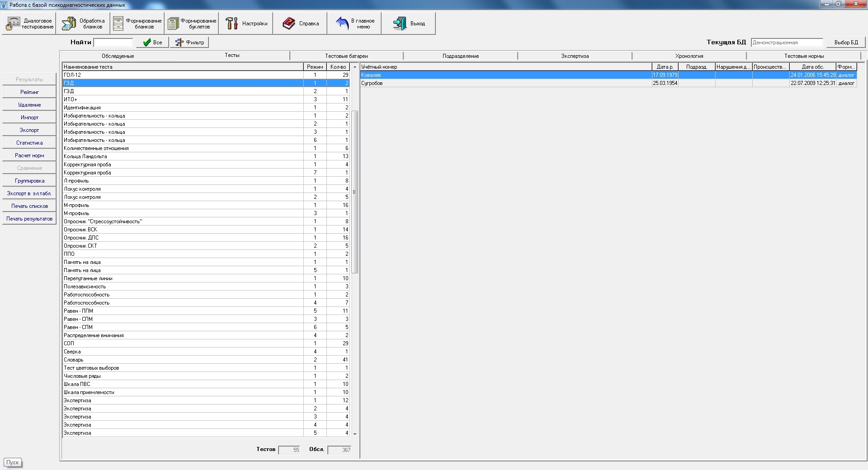Show all records with Все button
868x470 pixels.
point(152,42)
